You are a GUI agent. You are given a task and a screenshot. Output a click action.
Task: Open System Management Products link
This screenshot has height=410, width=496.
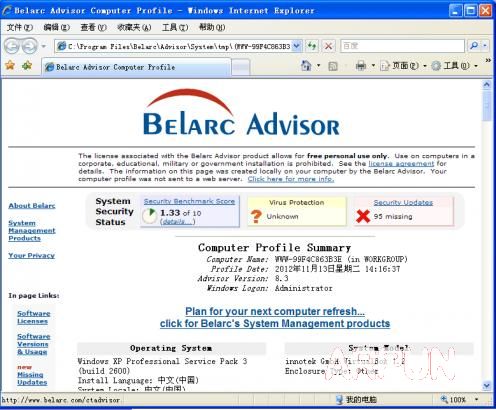click(32, 231)
